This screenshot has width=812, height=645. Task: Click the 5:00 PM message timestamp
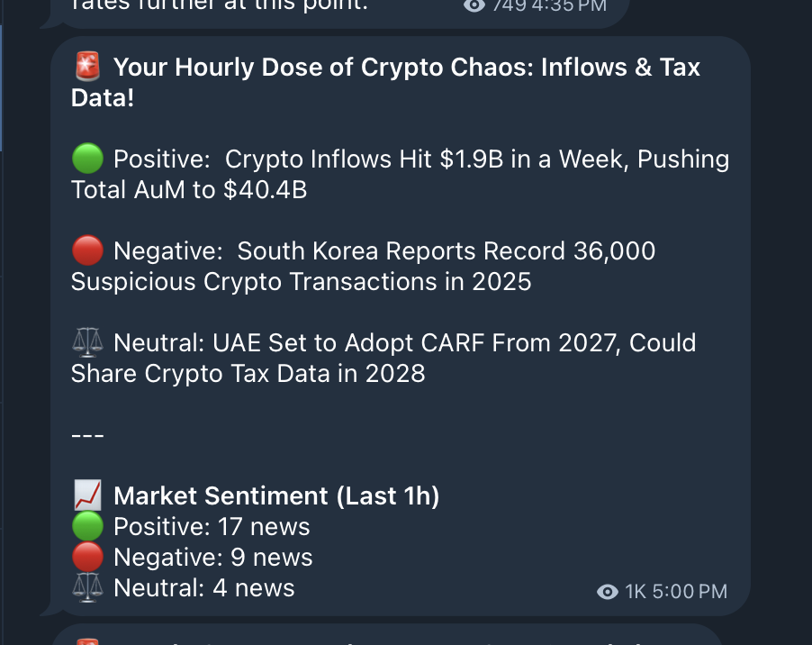690,592
